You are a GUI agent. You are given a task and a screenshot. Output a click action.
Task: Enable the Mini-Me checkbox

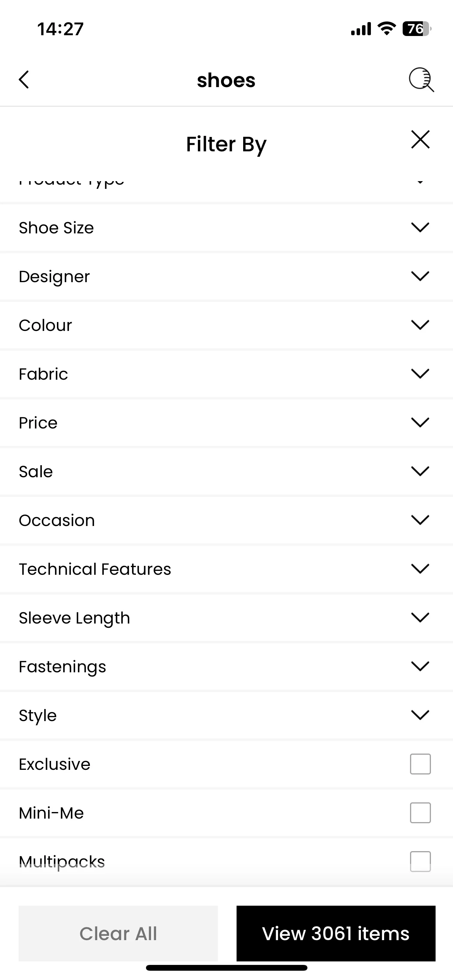coord(420,813)
